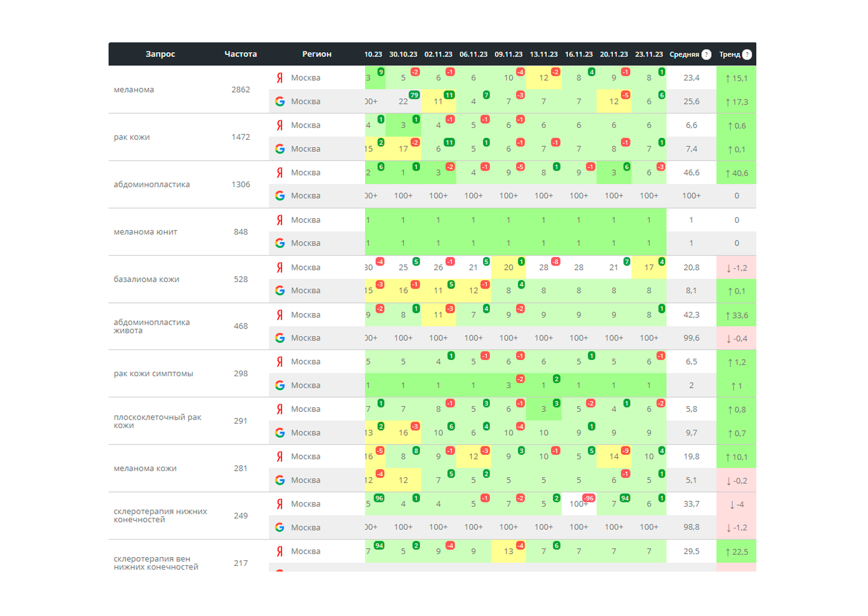
Task: Click Google icon in абдоминопластика row
Action: tap(280, 196)
